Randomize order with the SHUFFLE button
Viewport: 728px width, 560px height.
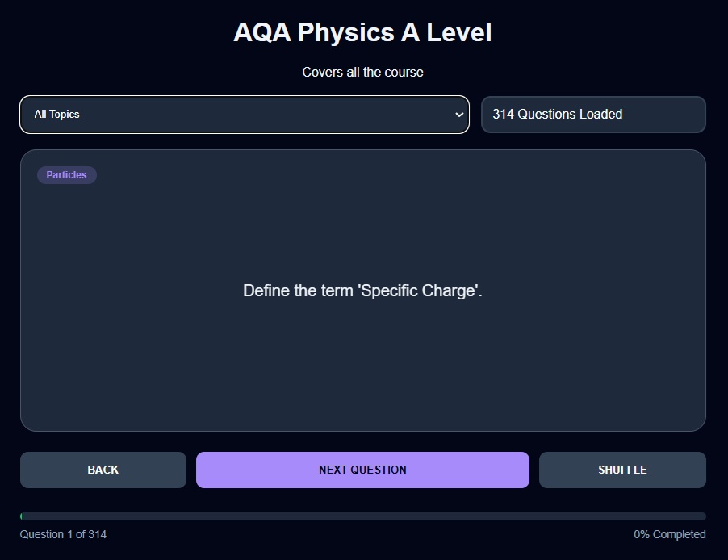coord(622,470)
